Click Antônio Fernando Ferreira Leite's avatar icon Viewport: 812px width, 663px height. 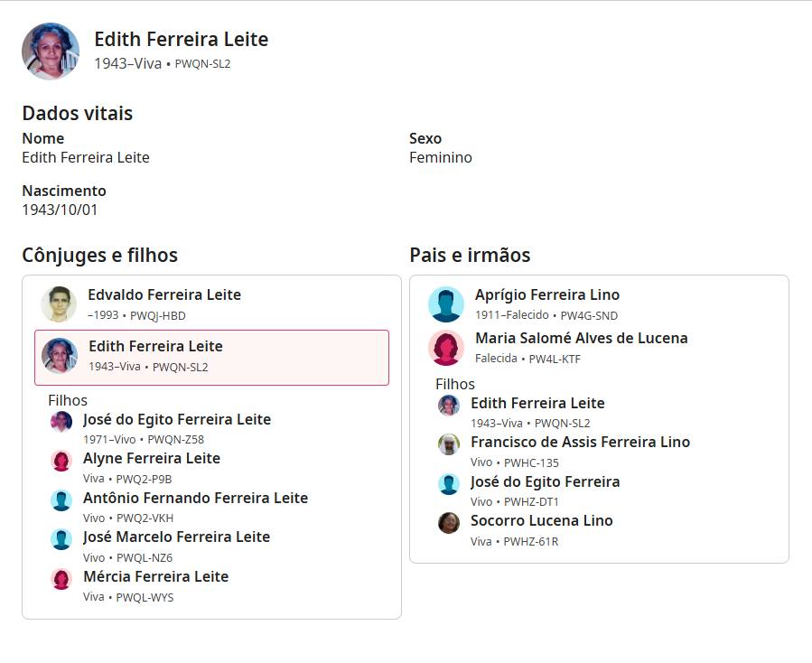[61, 500]
